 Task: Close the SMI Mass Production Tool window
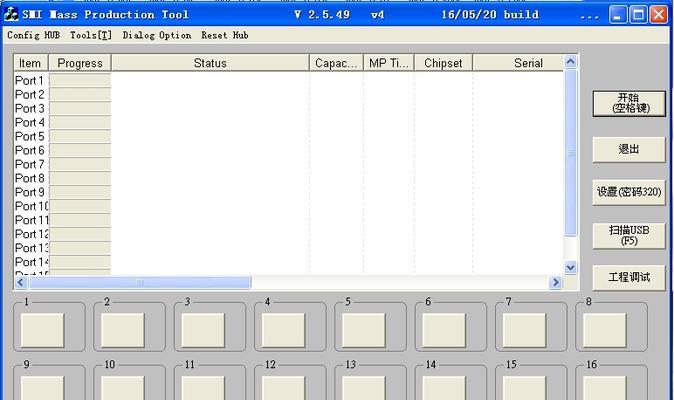click(x=659, y=15)
